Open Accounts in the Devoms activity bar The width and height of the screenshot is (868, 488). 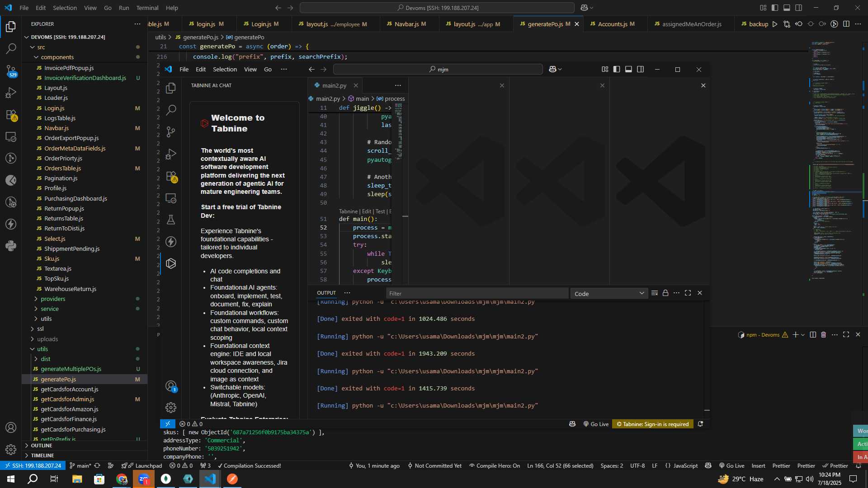(11, 427)
